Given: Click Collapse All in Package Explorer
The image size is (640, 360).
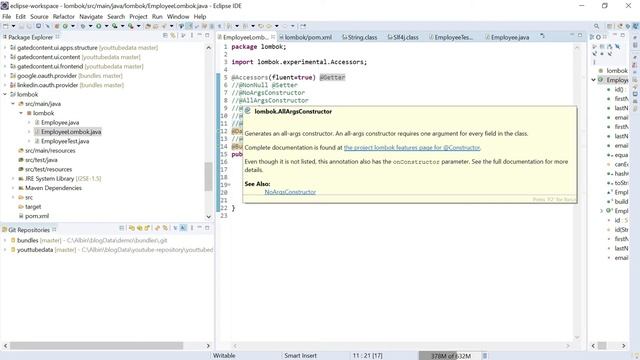Looking at the screenshot, I should point(165,36).
